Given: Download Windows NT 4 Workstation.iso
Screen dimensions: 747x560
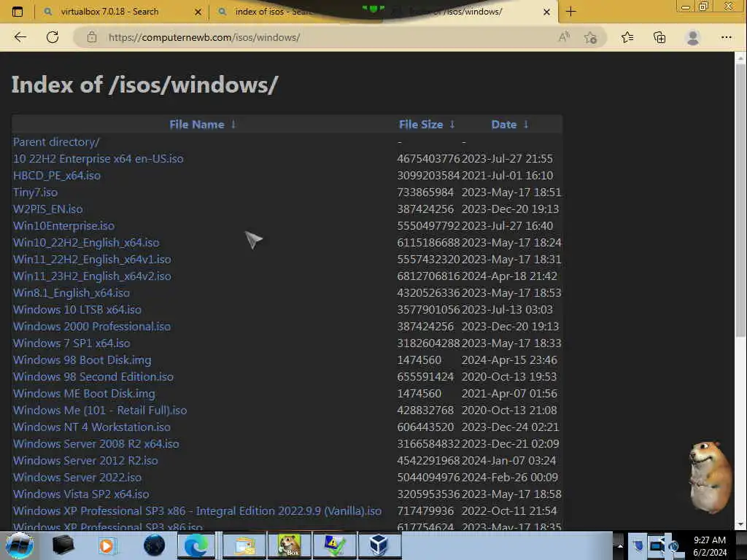Looking at the screenshot, I should pos(92,427).
